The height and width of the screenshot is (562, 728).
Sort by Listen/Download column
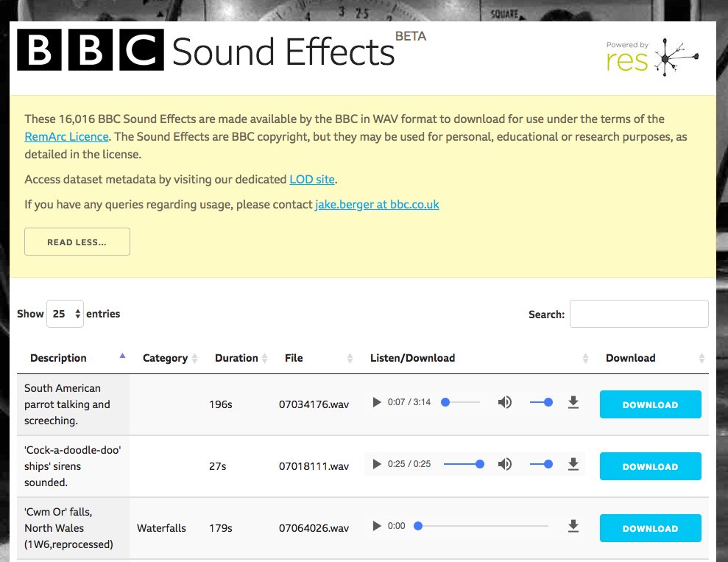[478, 358]
